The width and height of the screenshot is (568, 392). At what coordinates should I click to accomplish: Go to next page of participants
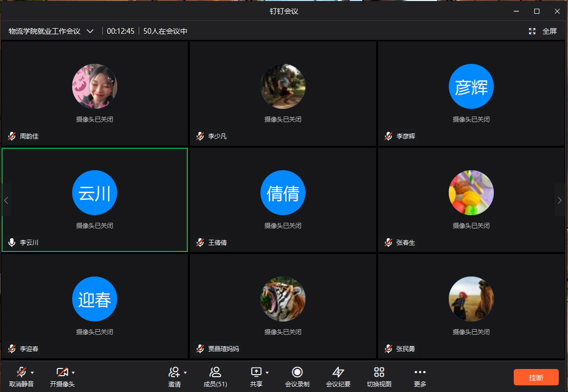tap(559, 200)
